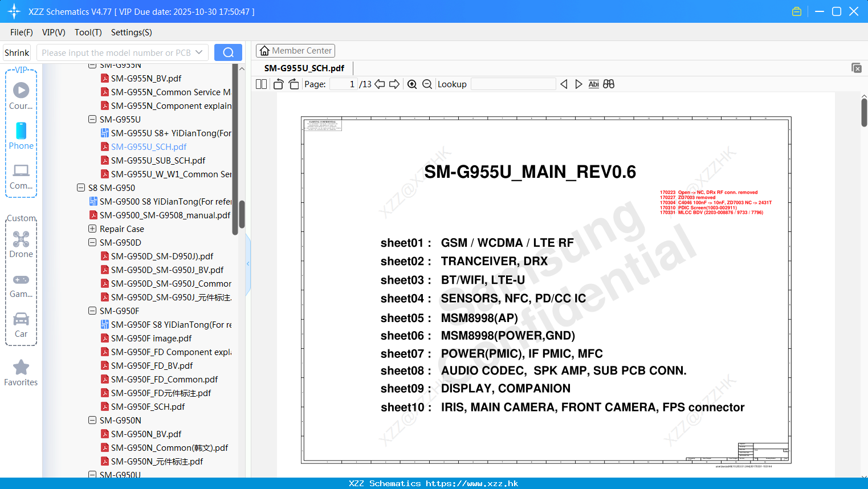Viewport: 868px width, 489px height.
Task: Click the Lookup text field
Action: [514, 84]
